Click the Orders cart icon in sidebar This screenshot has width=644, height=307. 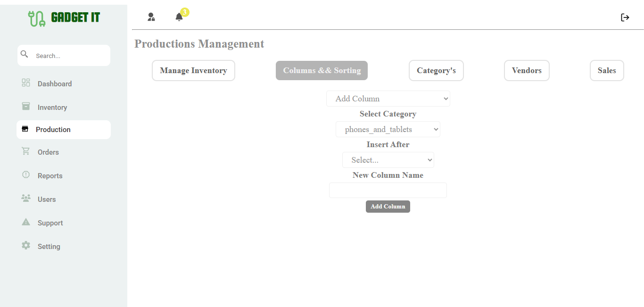tap(26, 151)
